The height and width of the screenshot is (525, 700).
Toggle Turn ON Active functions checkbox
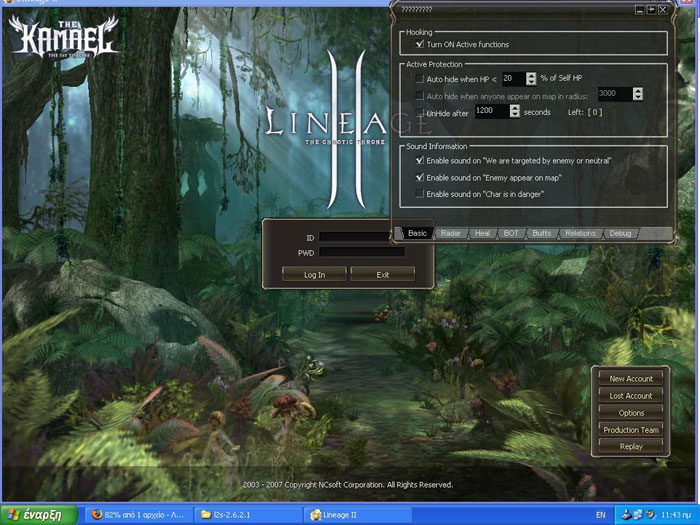point(419,44)
